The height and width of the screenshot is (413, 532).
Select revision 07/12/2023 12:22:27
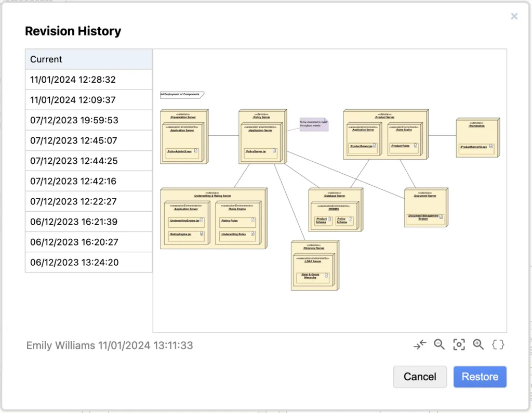click(88, 201)
